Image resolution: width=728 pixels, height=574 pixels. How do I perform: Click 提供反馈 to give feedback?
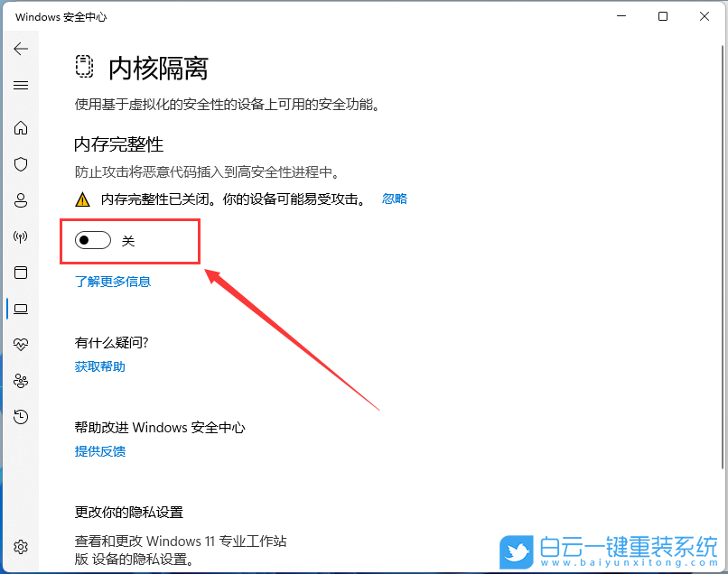[99, 451]
